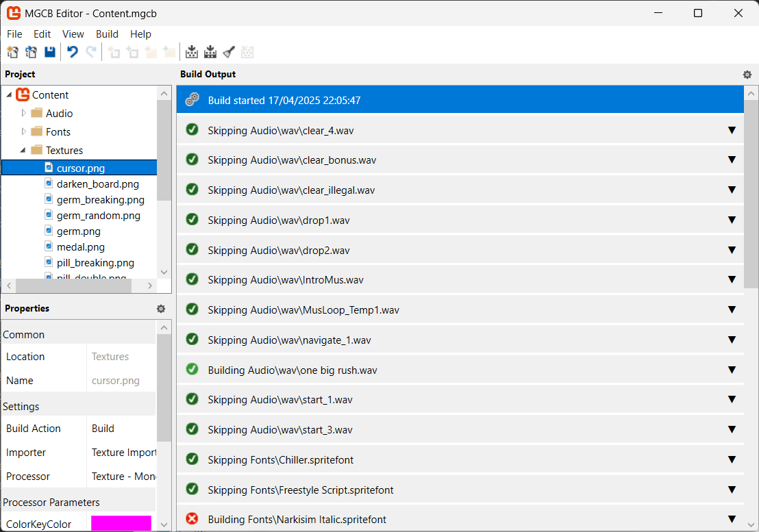Select the Build started row
This screenshot has height=532, width=759.
click(460, 100)
